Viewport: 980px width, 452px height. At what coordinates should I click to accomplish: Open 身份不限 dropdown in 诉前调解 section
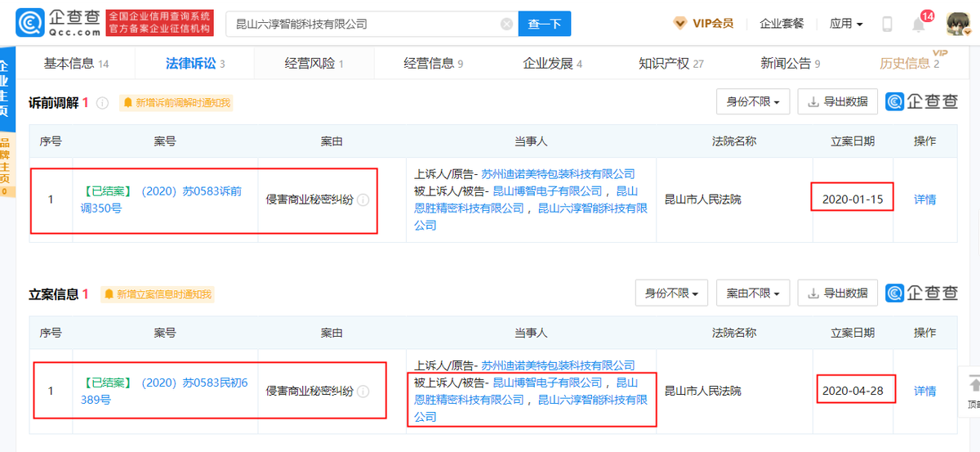pyautogui.click(x=753, y=102)
